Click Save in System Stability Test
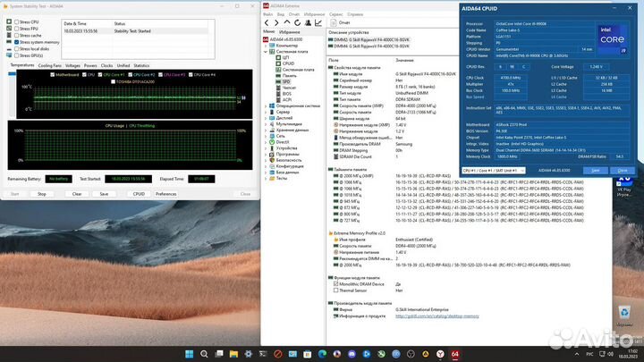Image resolution: width=644 pixels, height=362 pixels. (x=104, y=194)
